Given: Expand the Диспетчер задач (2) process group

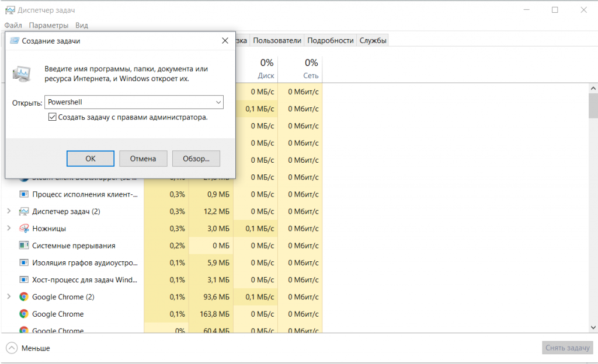Looking at the screenshot, I should pos(9,211).
